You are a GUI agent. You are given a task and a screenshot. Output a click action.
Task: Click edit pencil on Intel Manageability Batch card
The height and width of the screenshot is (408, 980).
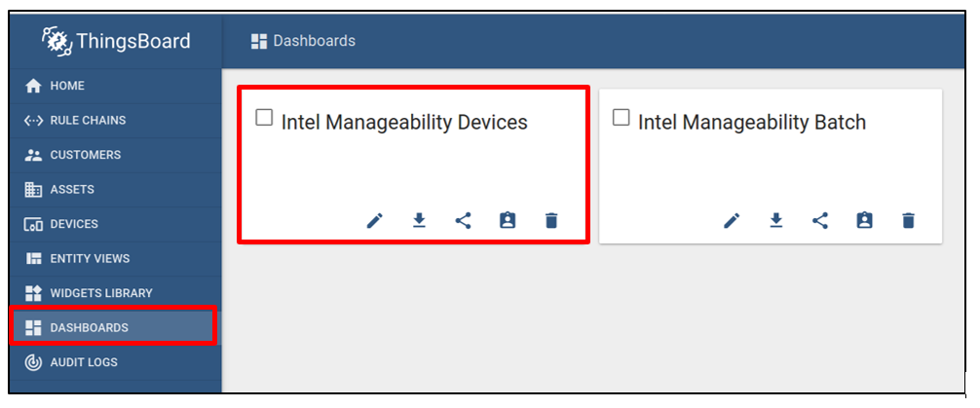tap(732, 221)
